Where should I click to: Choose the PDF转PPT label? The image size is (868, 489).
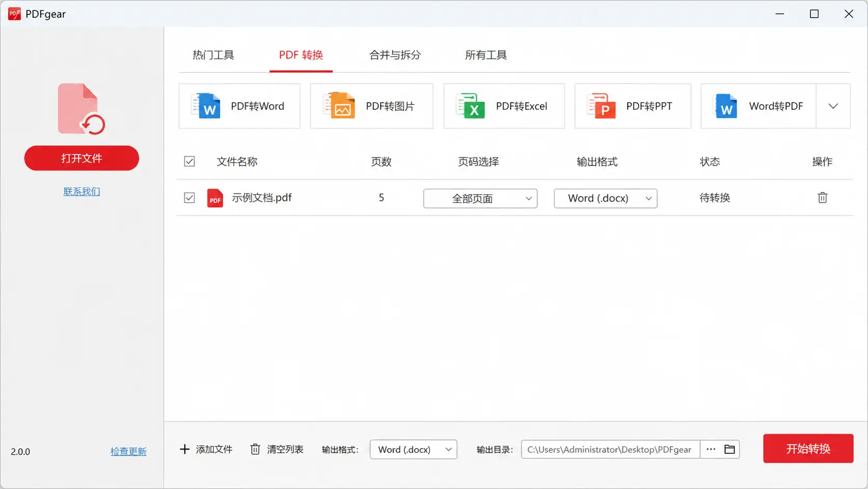[x=649, y=106]
